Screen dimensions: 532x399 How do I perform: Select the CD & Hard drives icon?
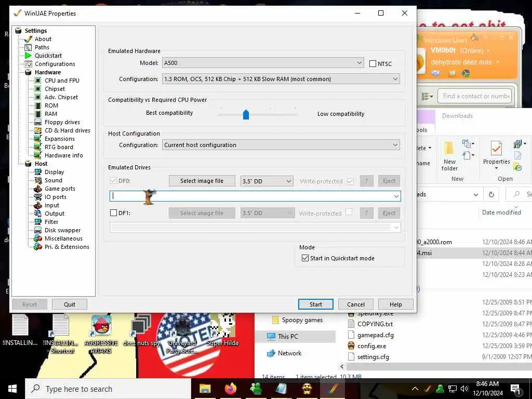pyautogui.click(x=38, y=130)
